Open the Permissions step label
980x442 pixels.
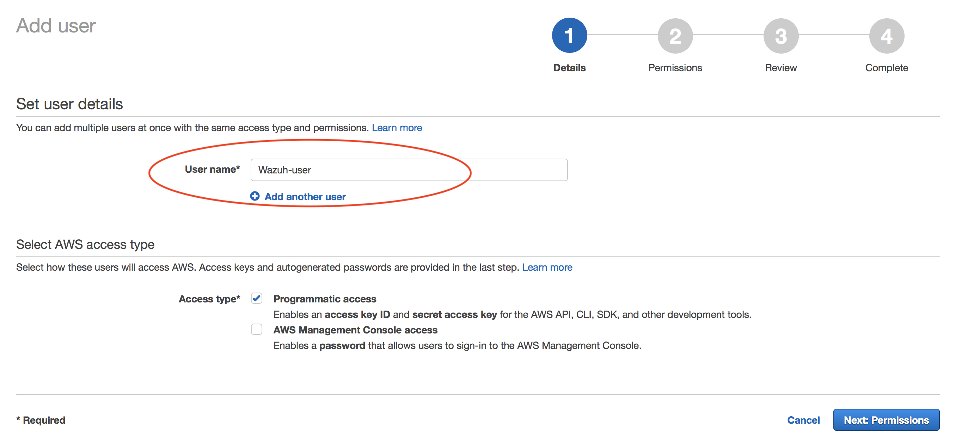point(675,68)
